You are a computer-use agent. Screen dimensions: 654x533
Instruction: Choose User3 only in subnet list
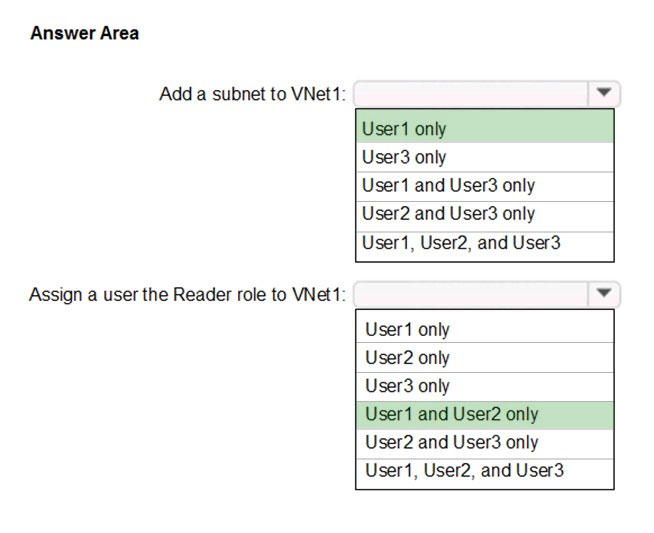click(x=485, y=157)
